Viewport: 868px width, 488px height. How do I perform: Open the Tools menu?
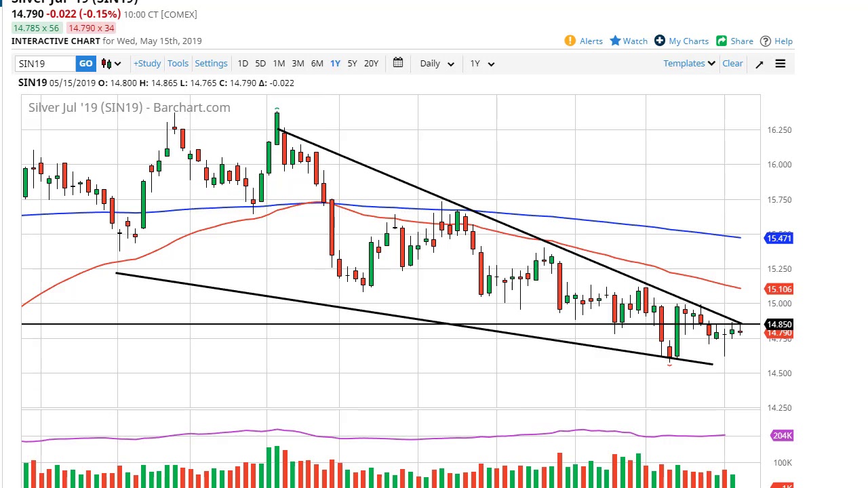pyautogui.click(x=178, y=64)
